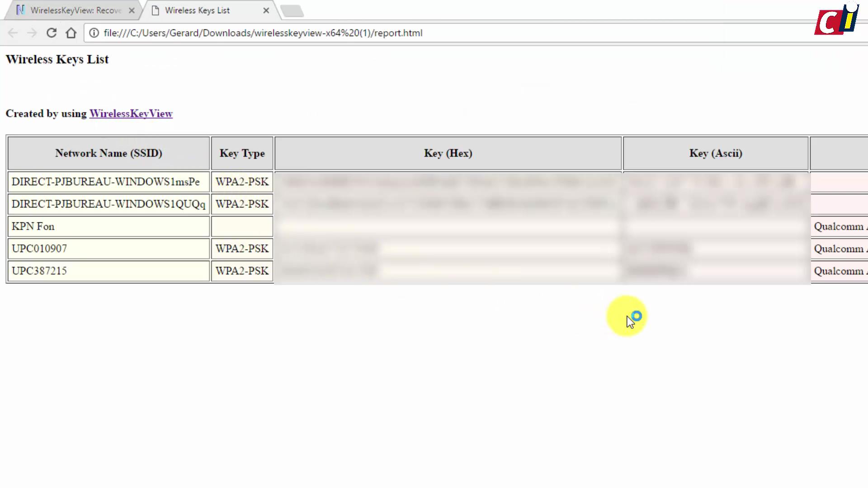Click the Wireless Keys List heading
Viewport: 868px width, 488px height.
[57, 59]
